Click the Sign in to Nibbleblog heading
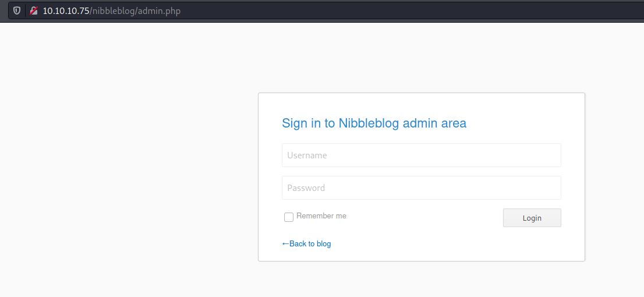The image size is (644, 297). (374, 123)
